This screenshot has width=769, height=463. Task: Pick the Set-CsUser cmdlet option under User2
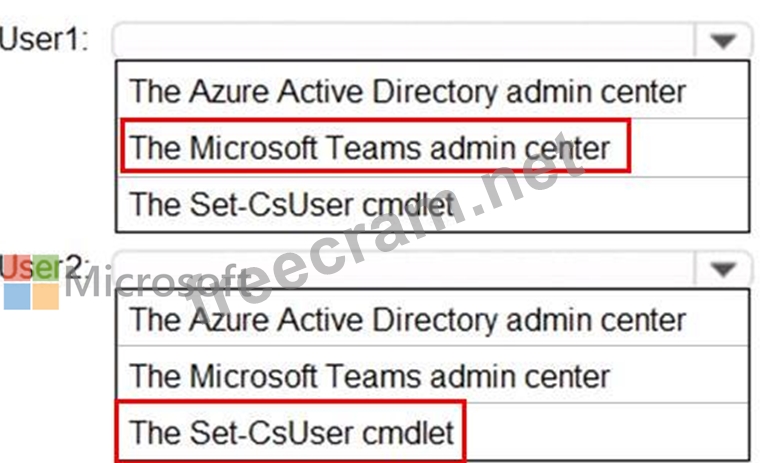(x=292, y=432)
